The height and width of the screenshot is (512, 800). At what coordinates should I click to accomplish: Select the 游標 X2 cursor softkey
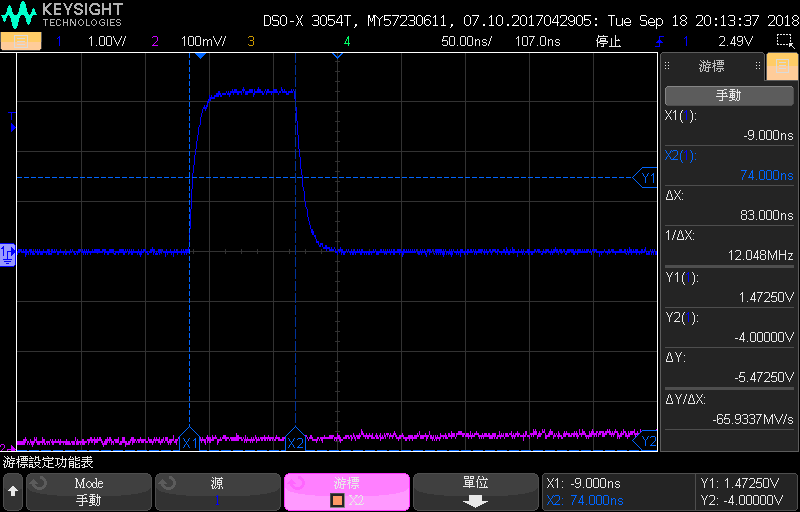coord(346,492)
